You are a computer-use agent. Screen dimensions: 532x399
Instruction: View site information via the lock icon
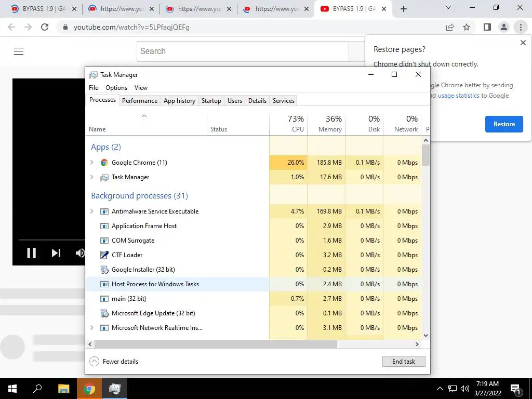coord(65,27)
